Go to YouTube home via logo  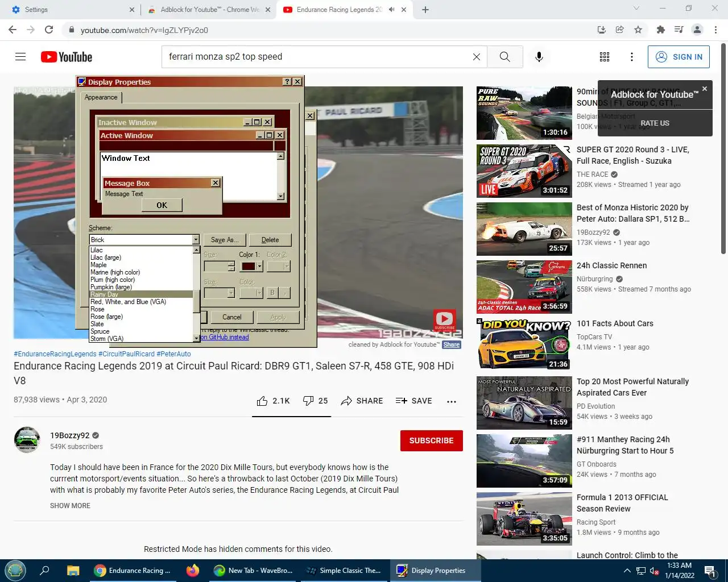click(x=67, y=57)
